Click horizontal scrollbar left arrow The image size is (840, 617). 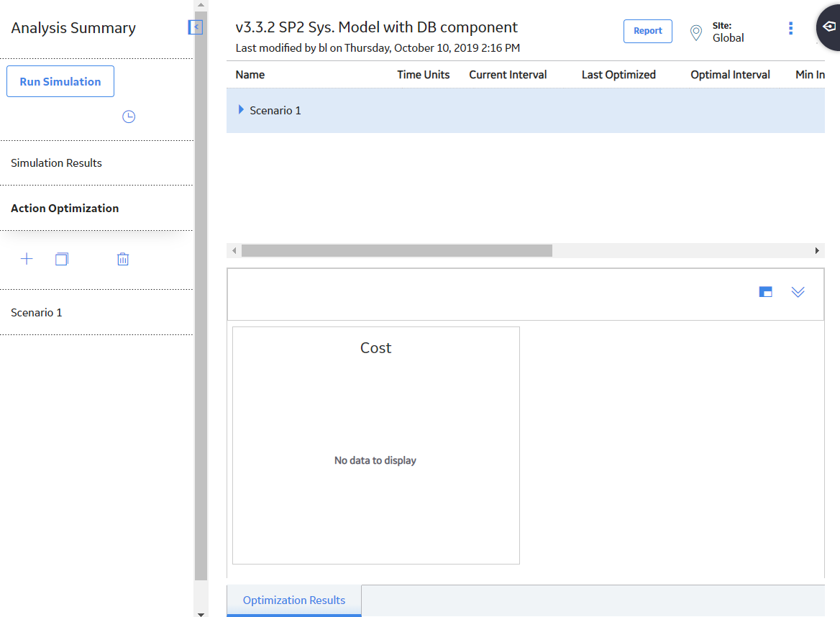(234, 251)
